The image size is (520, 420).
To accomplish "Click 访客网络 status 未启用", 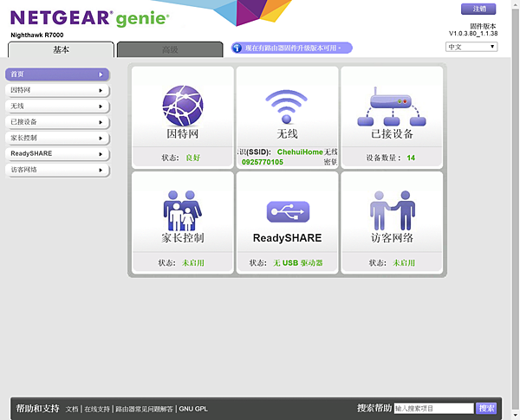I will pos(404,263).
